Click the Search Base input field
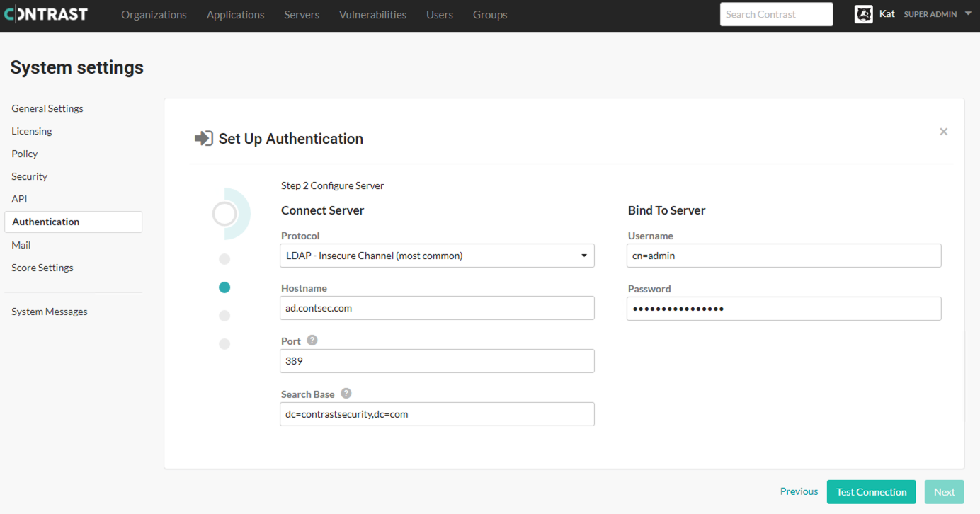The image size is (980, 514). pos(437,414)
